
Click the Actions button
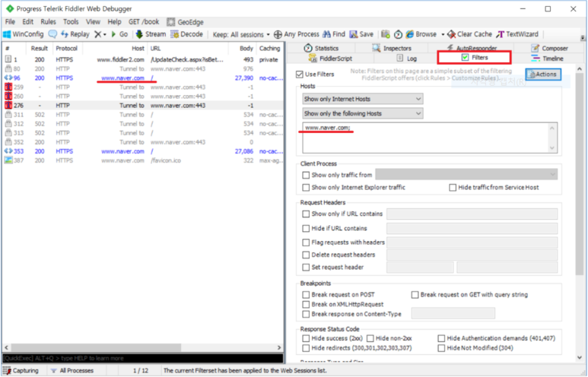click(543, 74)
